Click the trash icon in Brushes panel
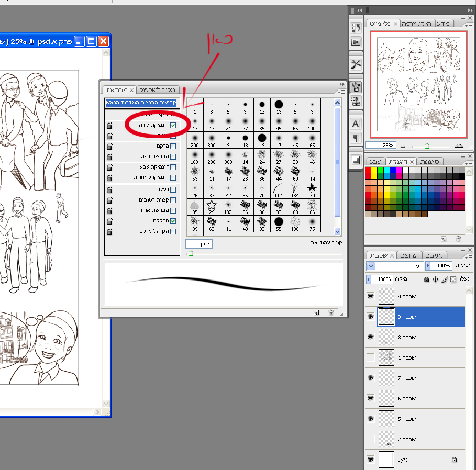Screen dimensions: 476x470 [x=331, y=312]
